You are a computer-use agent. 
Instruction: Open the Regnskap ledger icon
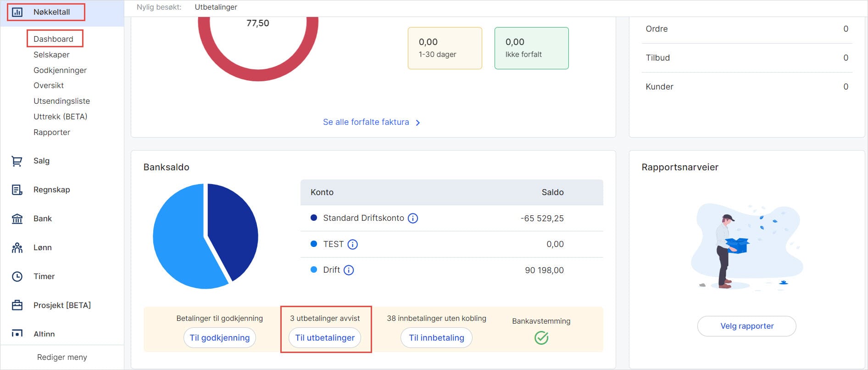click(17, 190)
